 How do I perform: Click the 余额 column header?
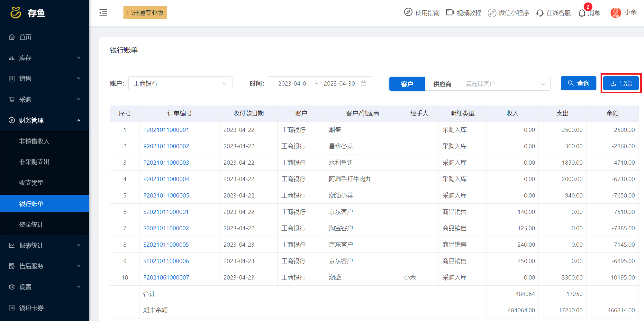pyautogui.click(x=612, y=113)
